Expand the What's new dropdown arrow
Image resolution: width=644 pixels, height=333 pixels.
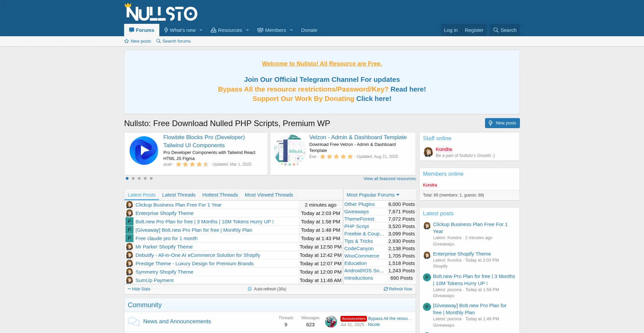[201, 30]
